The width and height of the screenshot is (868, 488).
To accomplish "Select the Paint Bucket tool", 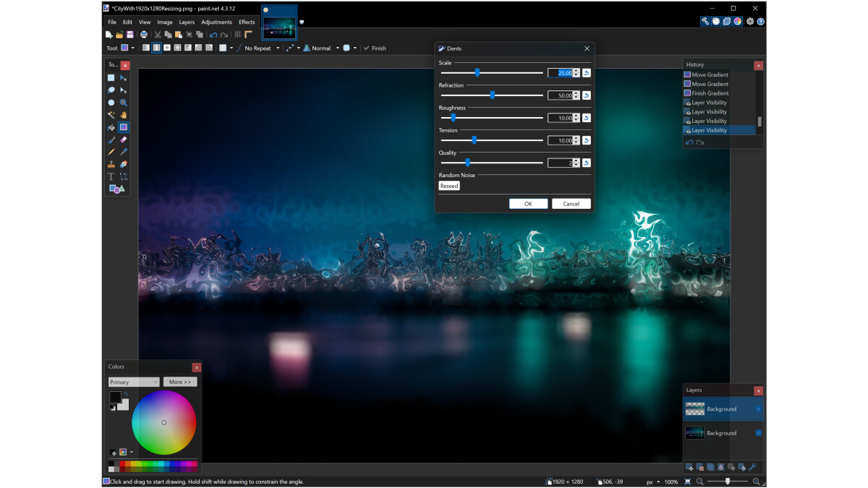I will (111, 127).
